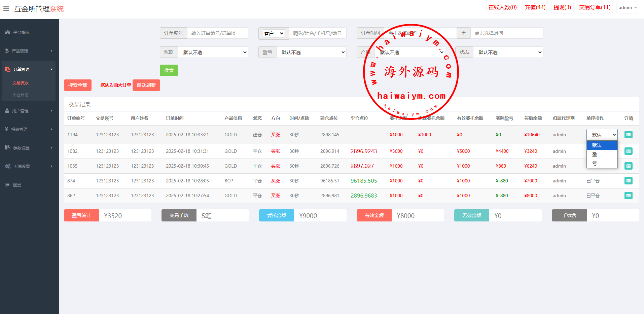The width and height of the screenshot is (644, 314).
Task: Click the 系统设置 gears sidebar icon
Action: click(x=8, y=166)
